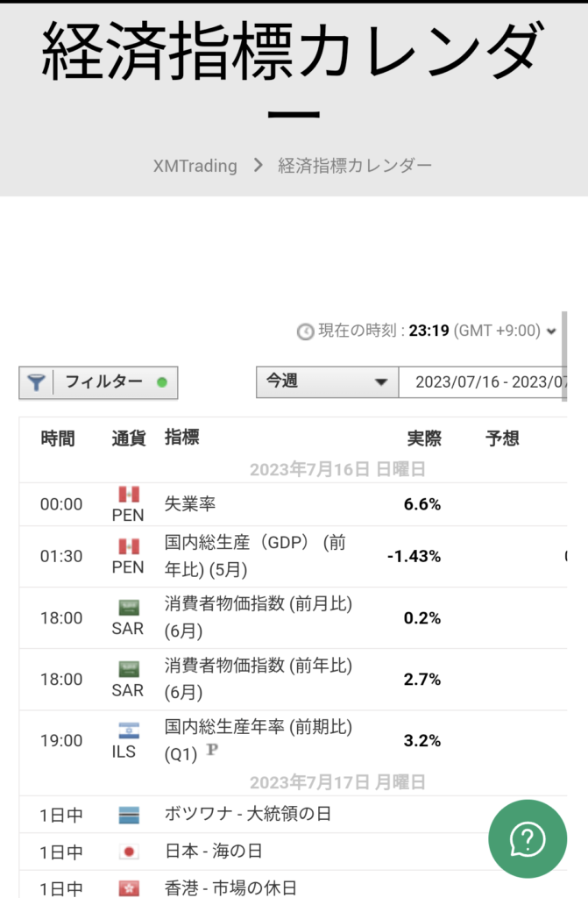588x898 pixels.
Task: Click the 時間 column header
Action: pyautogui.click(x=58, y=438)
